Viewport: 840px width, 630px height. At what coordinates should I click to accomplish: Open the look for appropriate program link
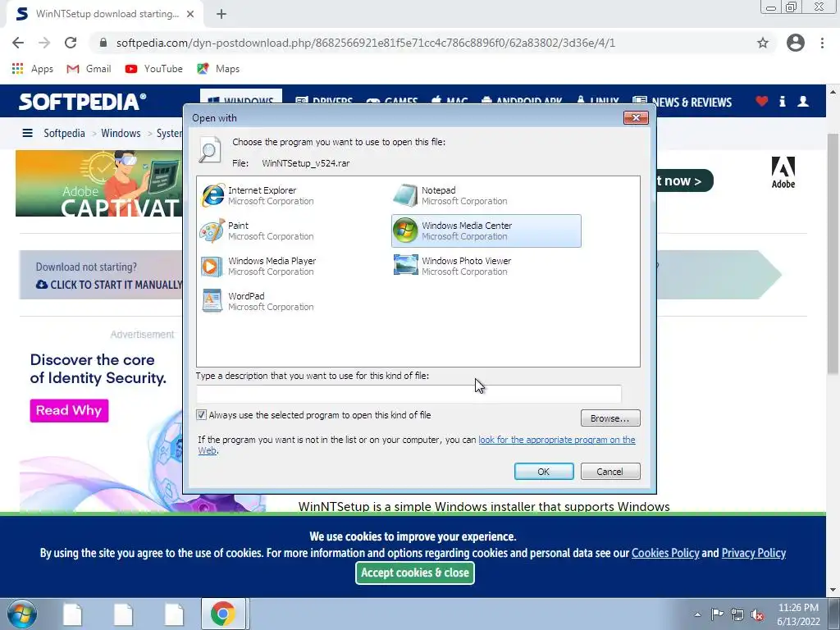(557, 440)
